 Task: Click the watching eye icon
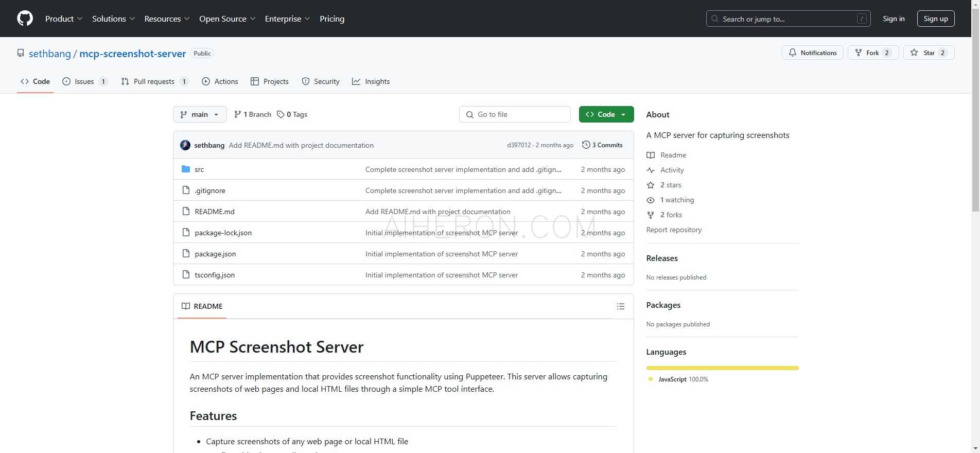(651, 200)
